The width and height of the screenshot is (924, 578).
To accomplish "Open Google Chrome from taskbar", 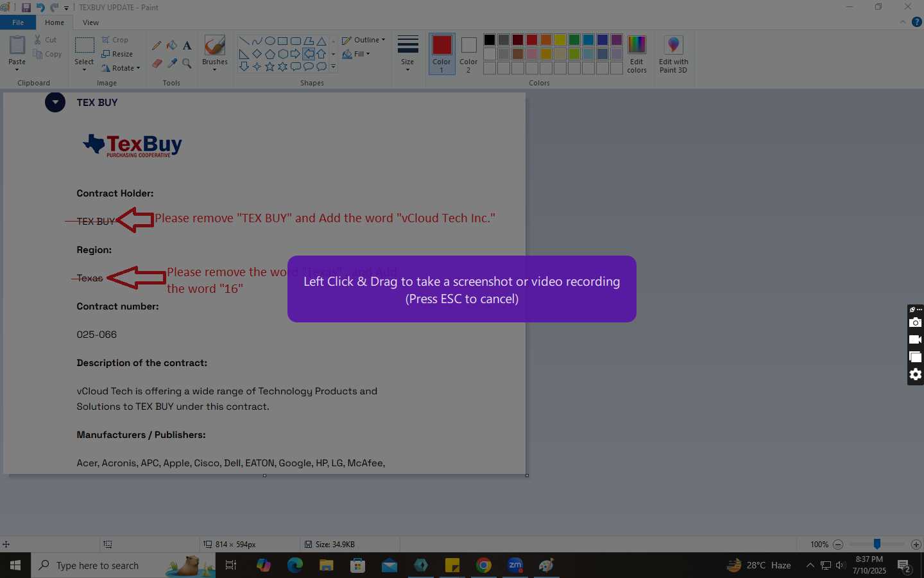I will click(x=484, y=565).
